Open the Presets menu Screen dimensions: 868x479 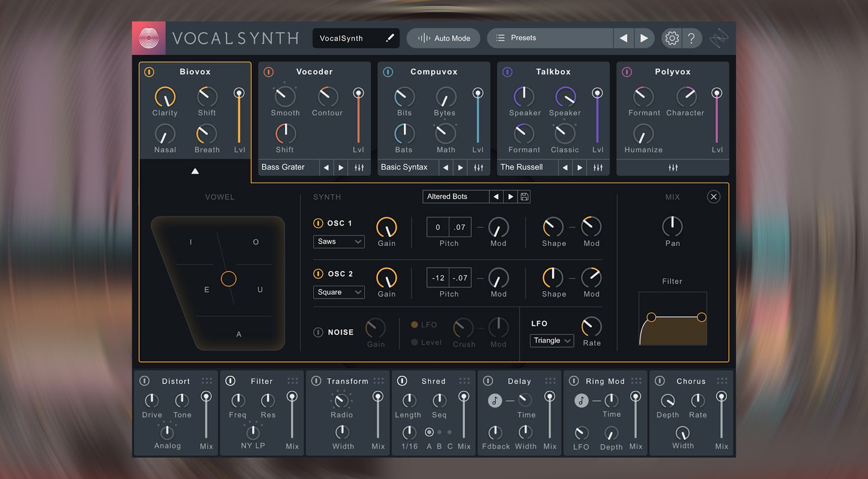[x=550, y=38]
